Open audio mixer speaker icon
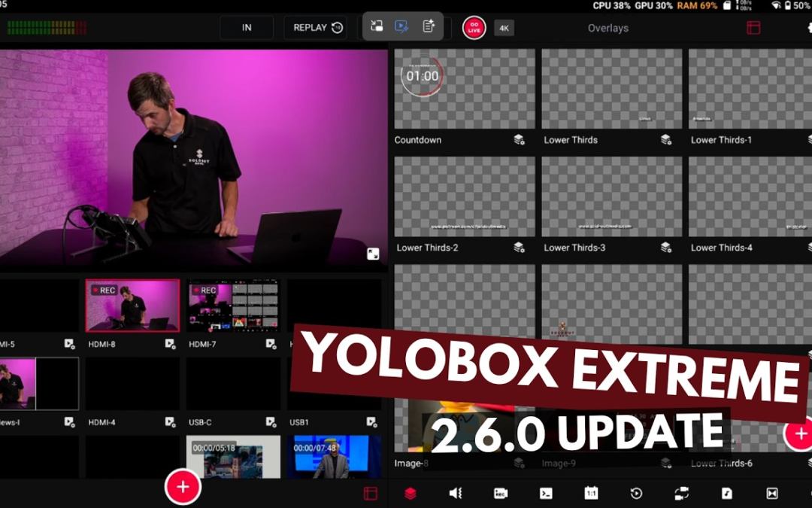The width and height of the screenshot is (812, 508). pyautogui.click(x=456, y=494)
